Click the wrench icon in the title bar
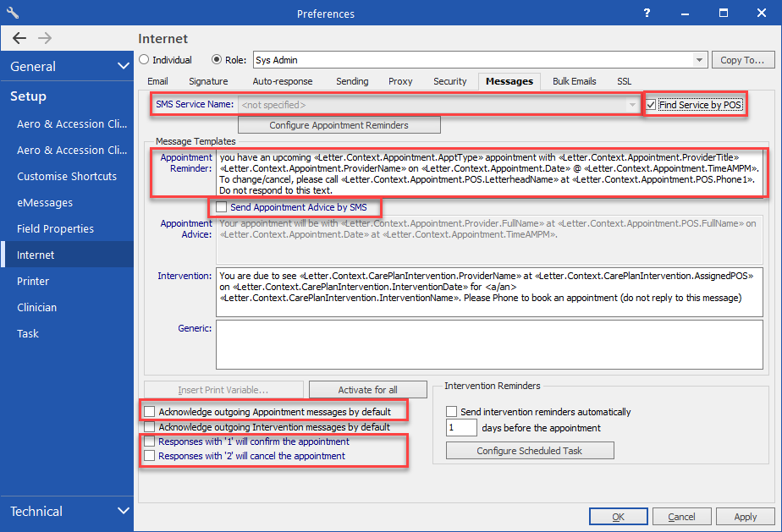Image resolution: width=782 pixels, height=532 pixels. pyautogui.click(x=13, y=13)
